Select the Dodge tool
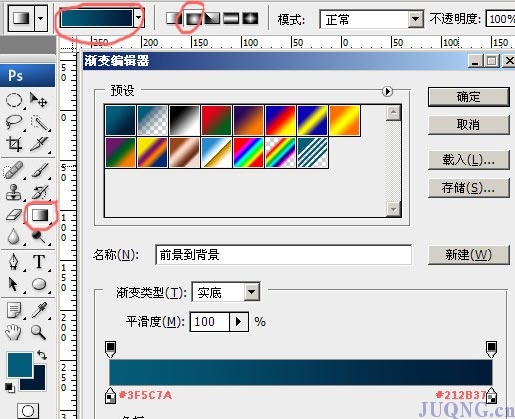The image size is (515, 419). pos(39,237)
